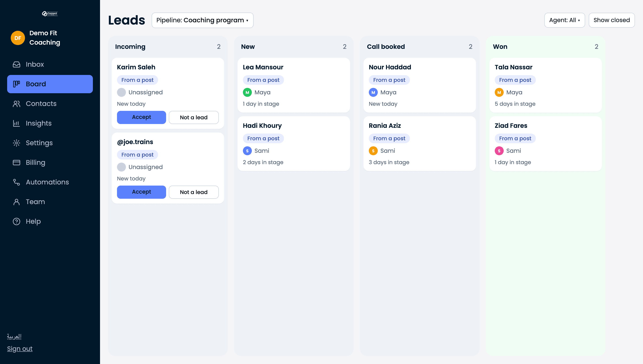643x364 pixels.
Task: Open the Rania Aziz lead card
Action: (x=420, y=144)
